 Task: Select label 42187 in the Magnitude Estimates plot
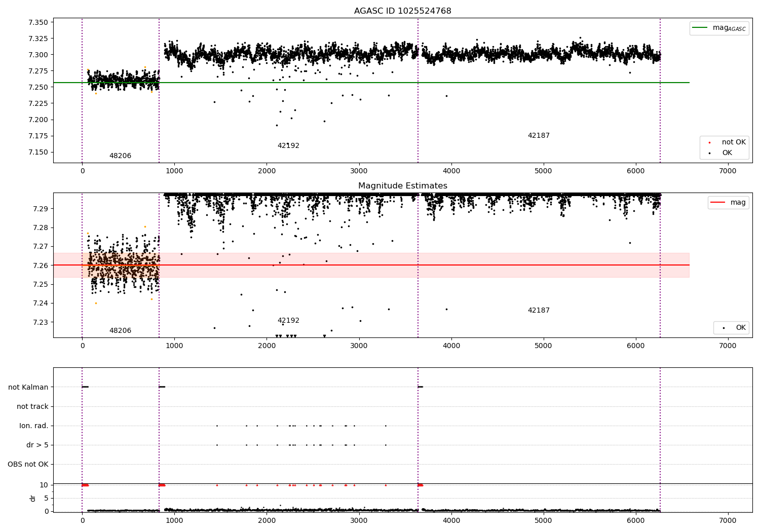click(539, 311)
